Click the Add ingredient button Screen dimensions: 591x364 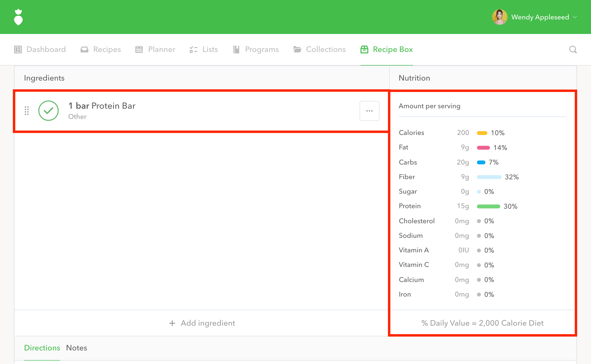tap(202, 323)
